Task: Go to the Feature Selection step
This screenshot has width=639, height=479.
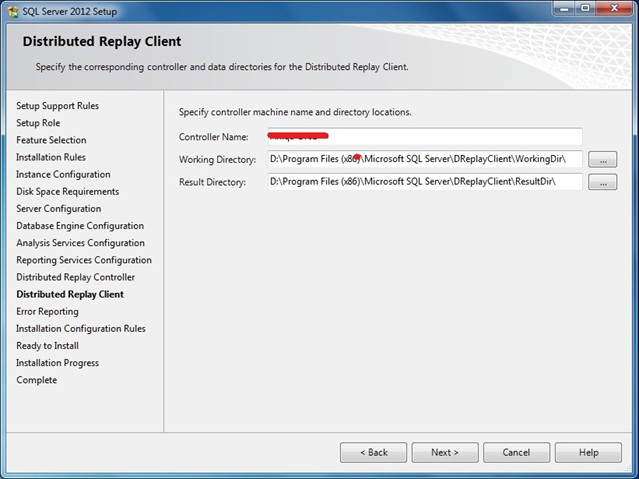Action: [51, 140]
